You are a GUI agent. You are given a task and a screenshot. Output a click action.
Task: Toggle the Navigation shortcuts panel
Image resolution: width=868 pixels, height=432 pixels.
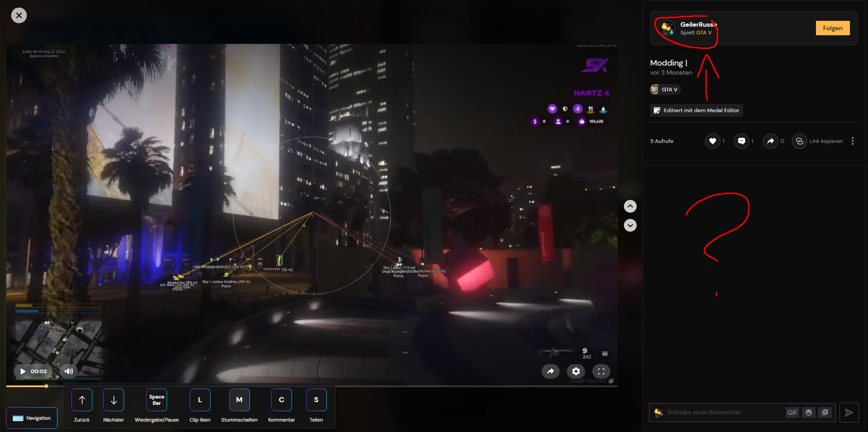[32, 418]
